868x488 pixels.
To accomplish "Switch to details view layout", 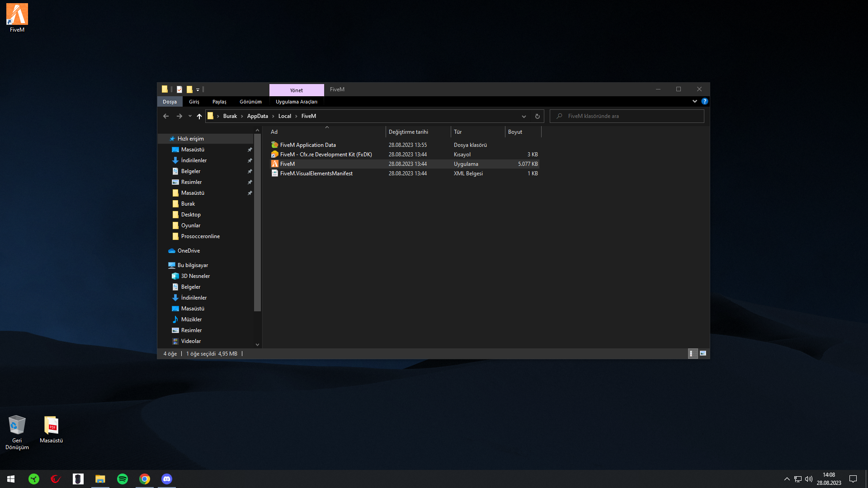I will [x=692, y=353].
